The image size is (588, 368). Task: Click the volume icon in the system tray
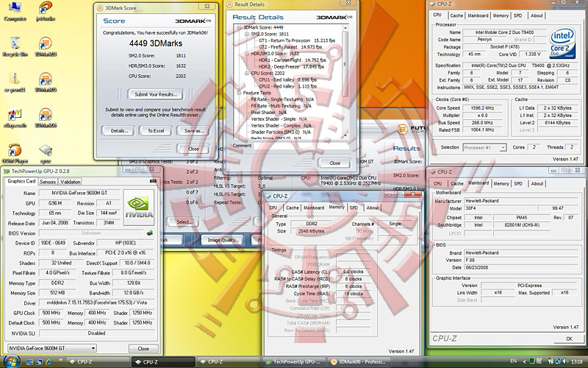(564, 362)
